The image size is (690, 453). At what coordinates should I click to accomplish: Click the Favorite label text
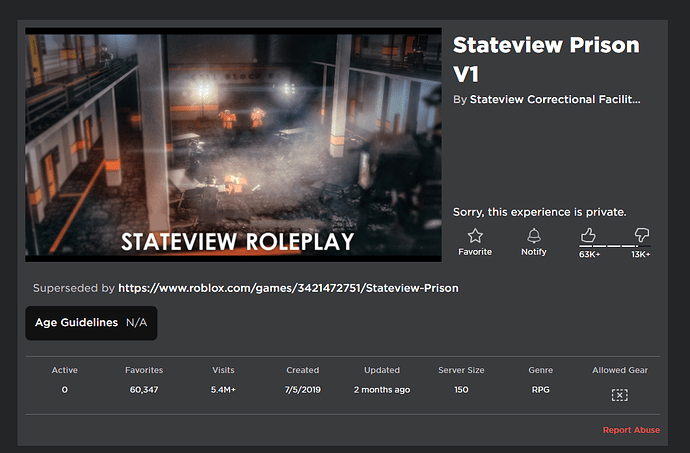pyautogui.click(x=475, y=252)
